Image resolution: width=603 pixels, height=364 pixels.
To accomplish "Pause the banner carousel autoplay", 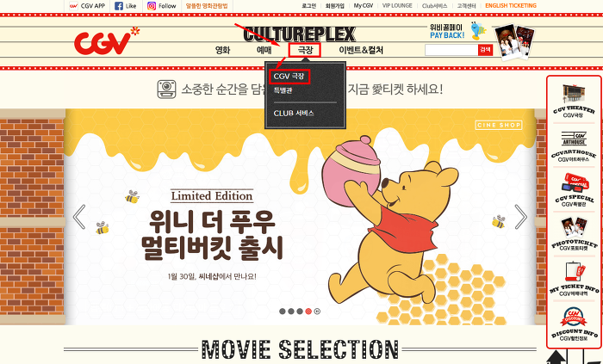I will 317,312.
